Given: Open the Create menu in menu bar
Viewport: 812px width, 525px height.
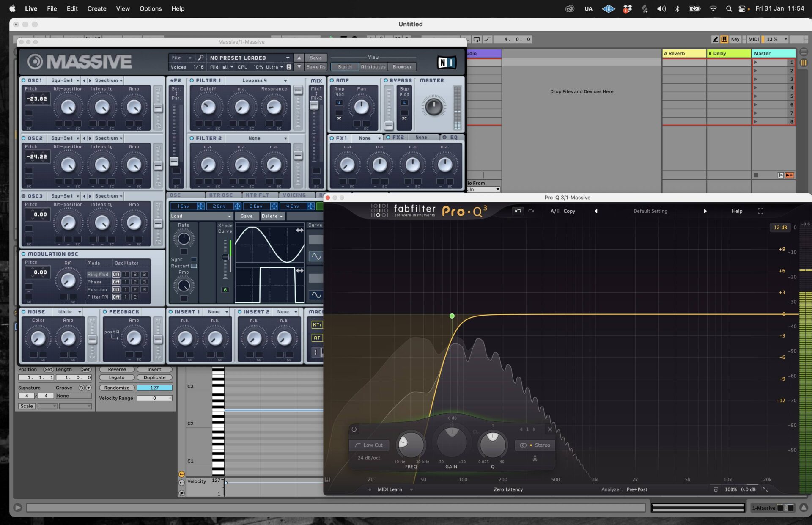Looking at the screenshot, I should [x=96, y=8].
